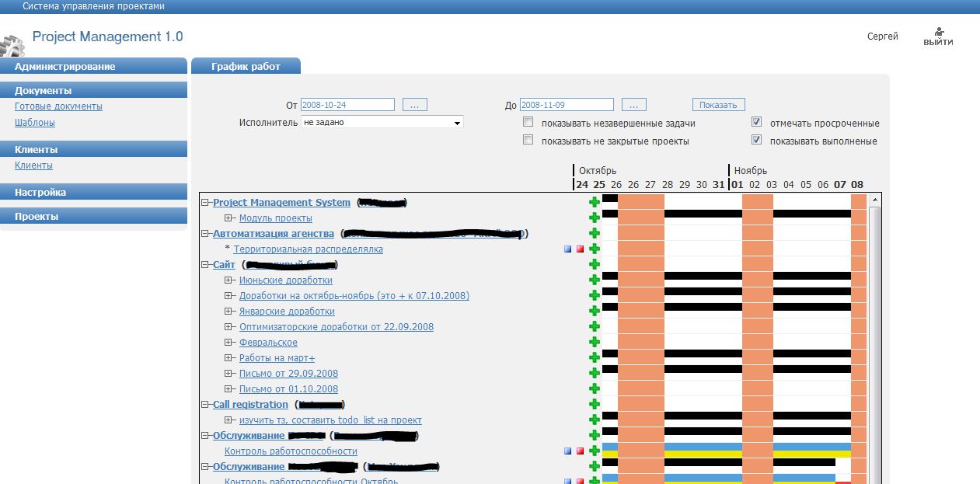The width and height of the screenshot is (980, 484).
Task: Open the Проекты menu section
Action: [x=93, y=216]
